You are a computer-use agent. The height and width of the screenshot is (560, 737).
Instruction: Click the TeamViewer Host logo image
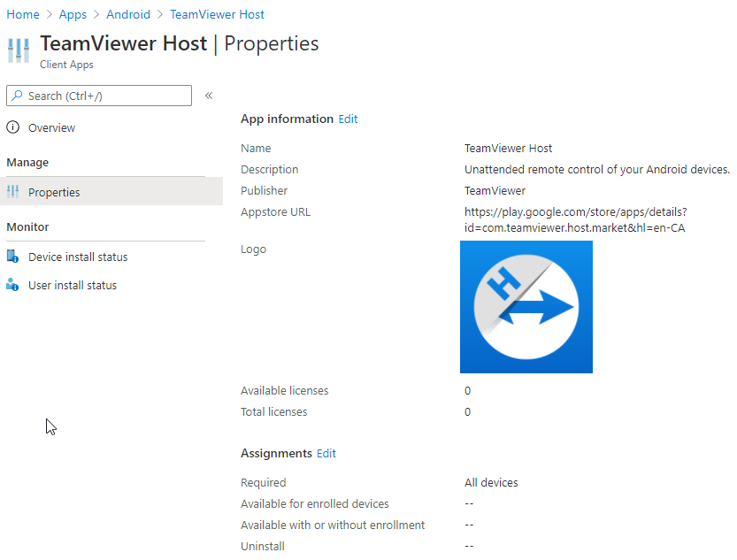pos(526,306)
